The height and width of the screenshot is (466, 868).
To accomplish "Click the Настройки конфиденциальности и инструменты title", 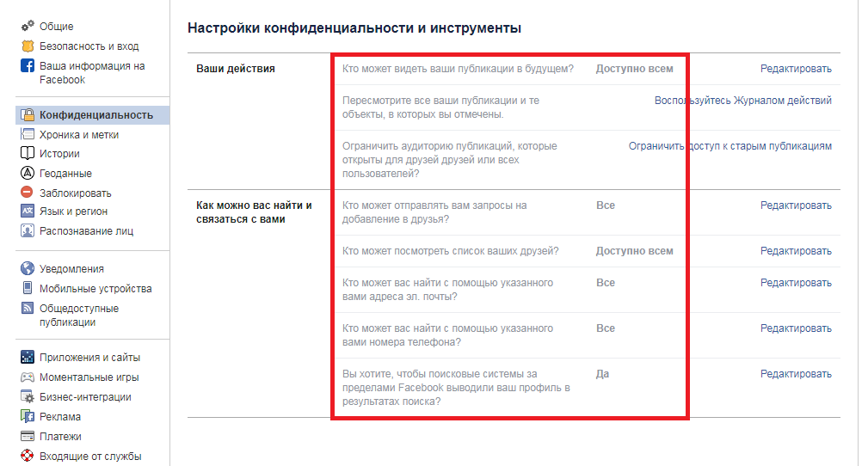I will point(354,28).
